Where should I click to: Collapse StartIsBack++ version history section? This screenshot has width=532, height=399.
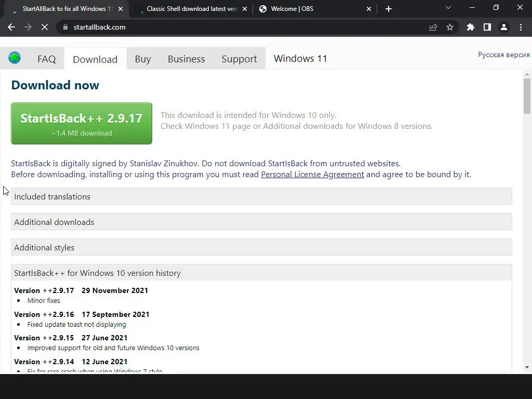261,273
